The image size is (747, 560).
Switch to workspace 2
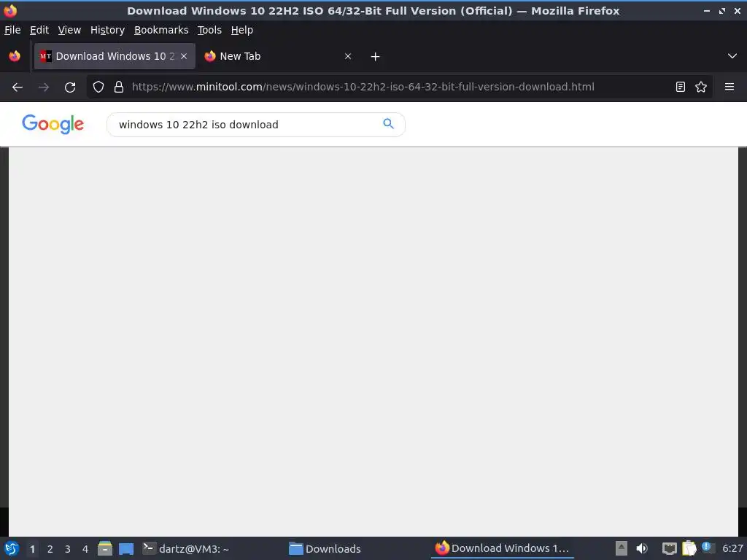click(50, 549)
